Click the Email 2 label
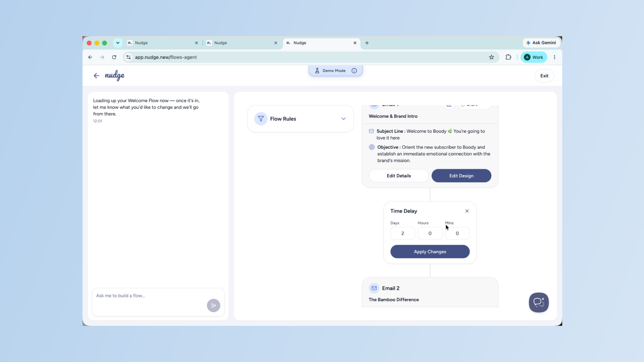The height and width of the screenshot is (362, 644). tap(391, 288)
